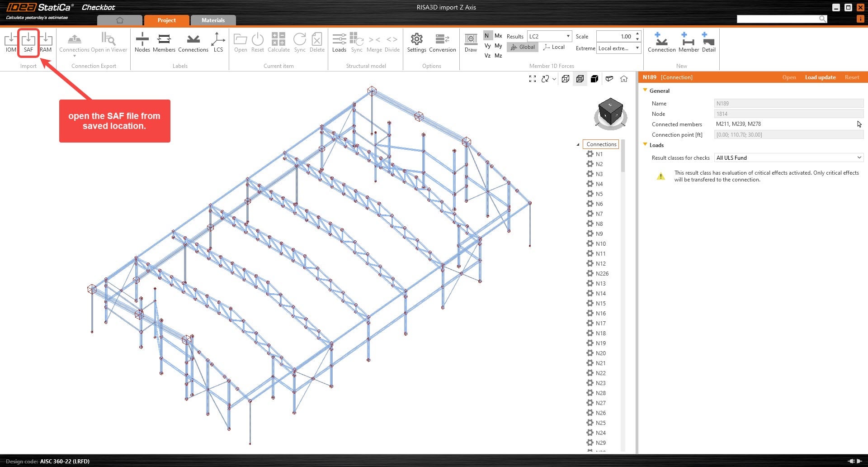Increase the Scale value with the up stepper
This screenshot has height=467, width=868.
637,33
